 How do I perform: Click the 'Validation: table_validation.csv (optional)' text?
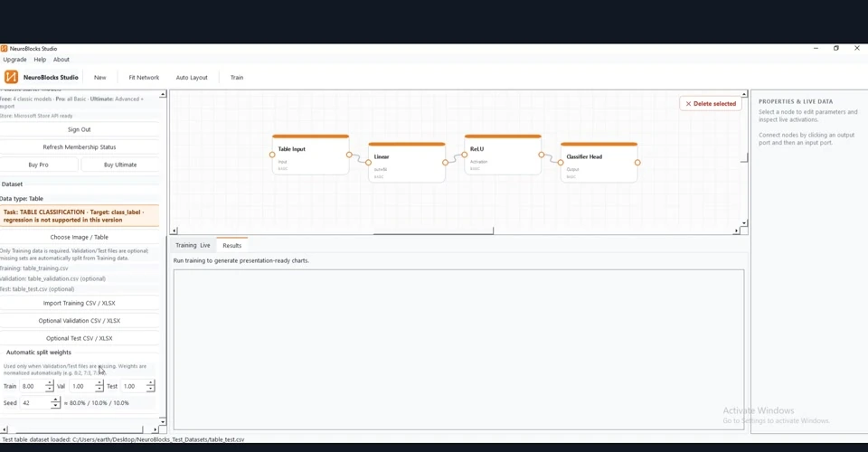point(52,278)
